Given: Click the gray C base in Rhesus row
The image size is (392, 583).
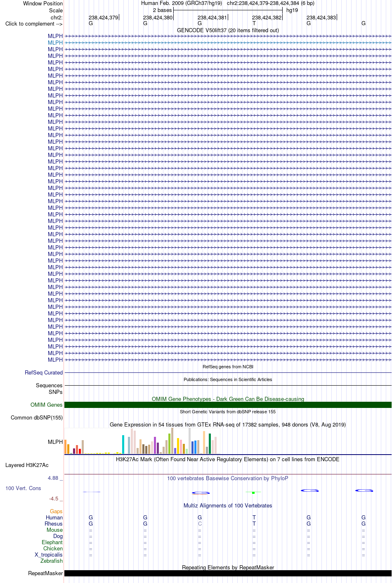Looking at the screenshot, I should pyautogui.click(x=200, y=524).
